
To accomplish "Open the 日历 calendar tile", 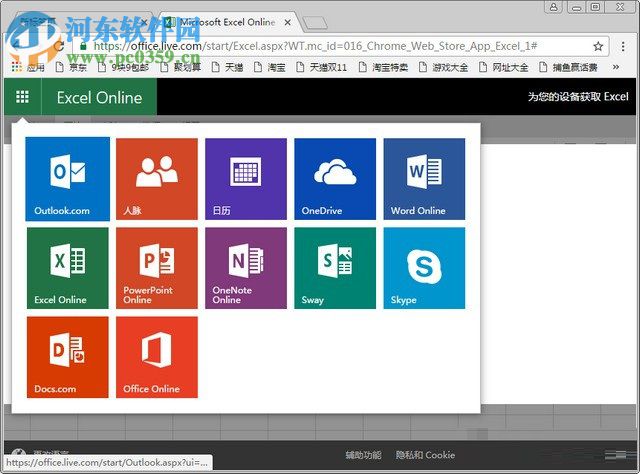I will pos(246,179).
